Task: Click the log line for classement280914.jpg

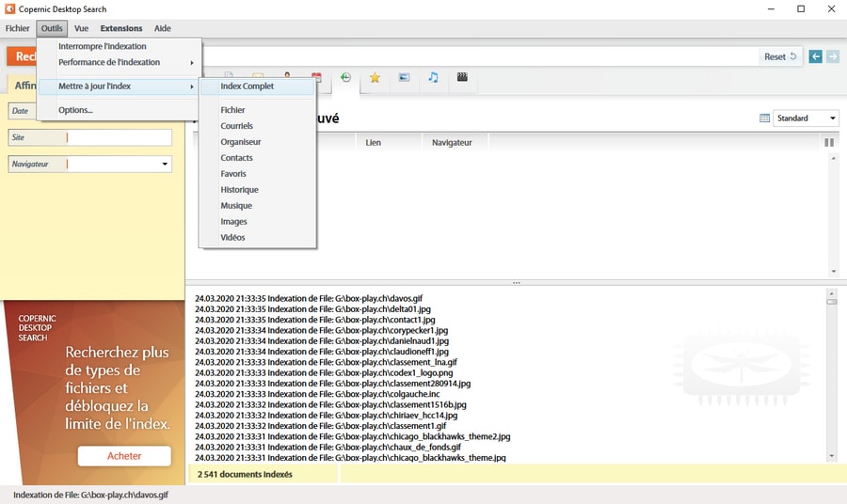Action: pyautogui.click(x=333, y=384)
